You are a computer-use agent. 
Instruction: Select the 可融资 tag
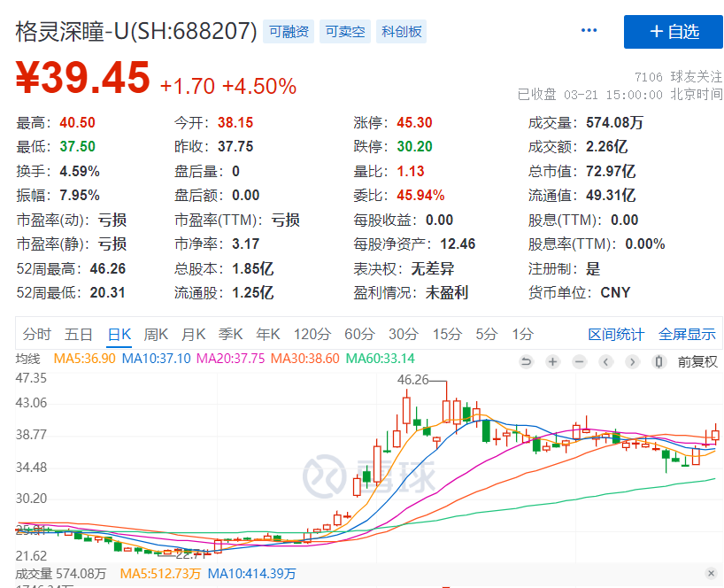click(289, 31)
